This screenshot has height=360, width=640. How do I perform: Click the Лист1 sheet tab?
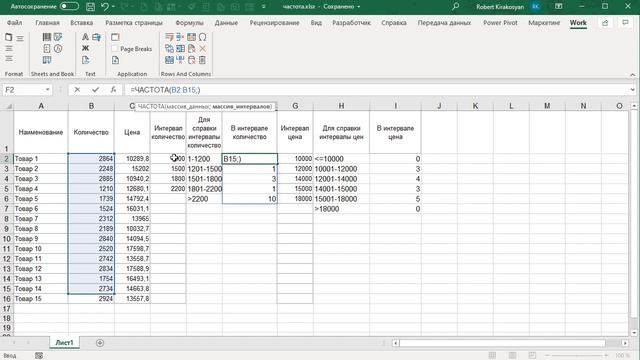pyautogui.click(x=64, y=342)
